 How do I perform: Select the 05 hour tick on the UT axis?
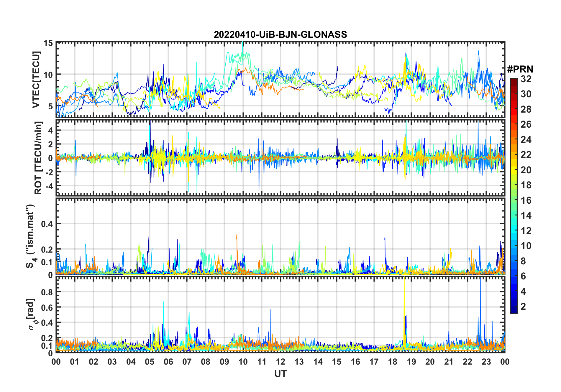150,362
